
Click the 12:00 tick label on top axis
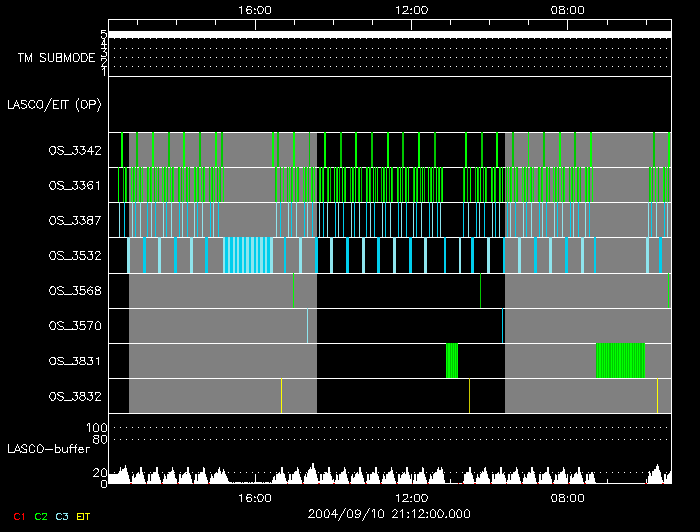point(412,9)
